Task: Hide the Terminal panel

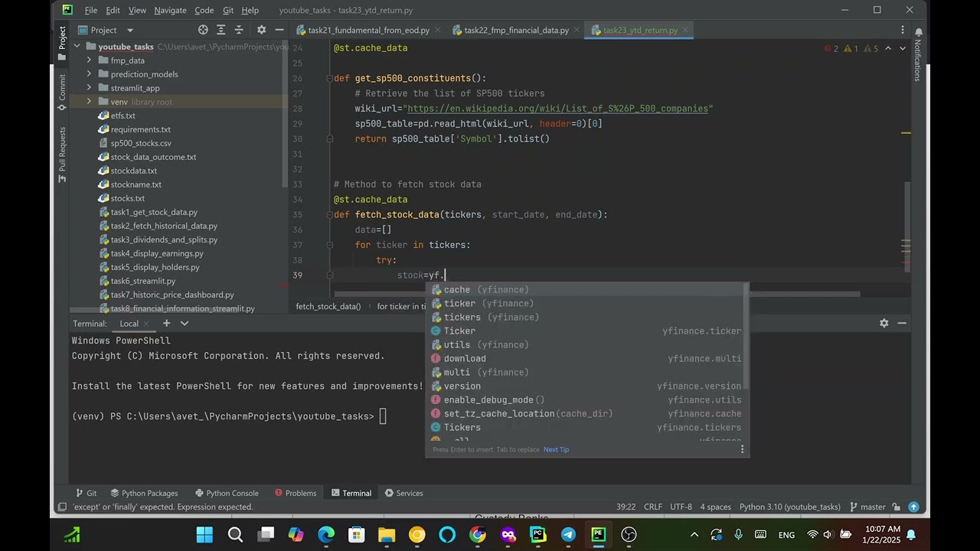Action: pos(902,323)
